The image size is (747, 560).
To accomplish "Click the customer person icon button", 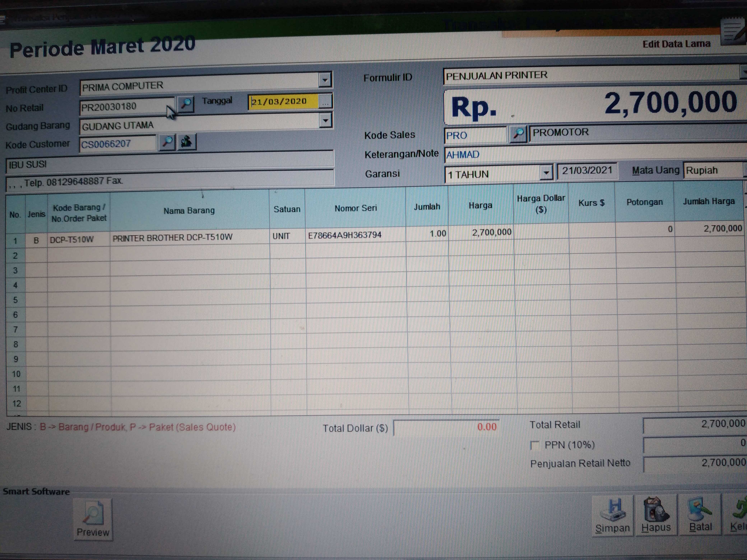I will (186, 141).
